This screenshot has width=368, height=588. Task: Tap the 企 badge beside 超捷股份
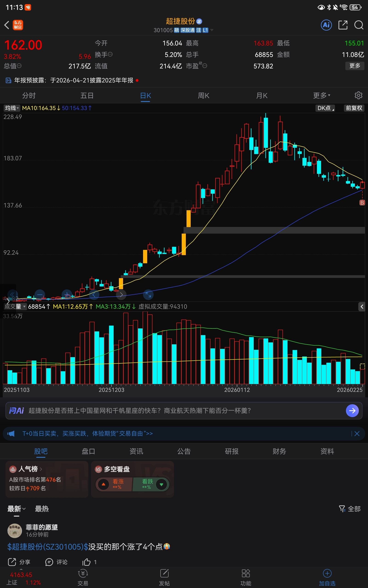199,21
